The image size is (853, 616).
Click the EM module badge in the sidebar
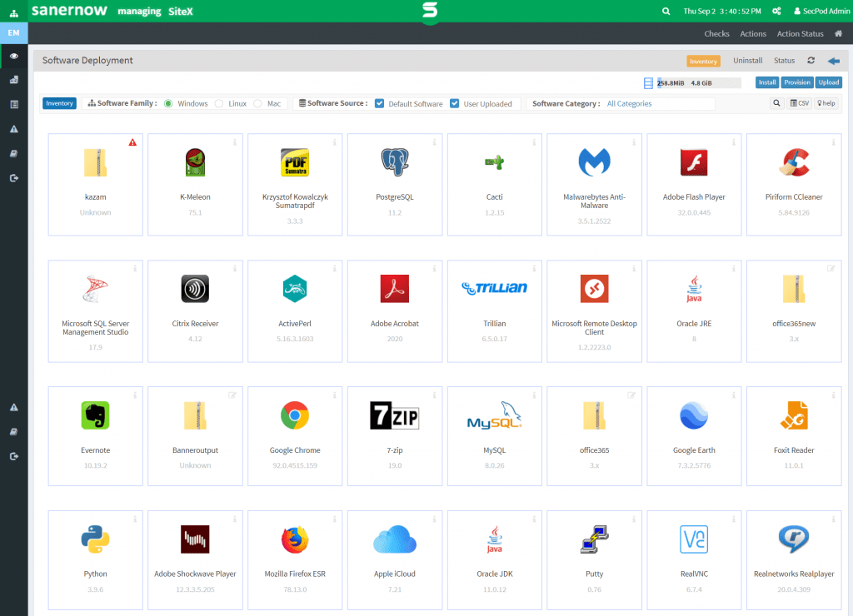point(13,33)
